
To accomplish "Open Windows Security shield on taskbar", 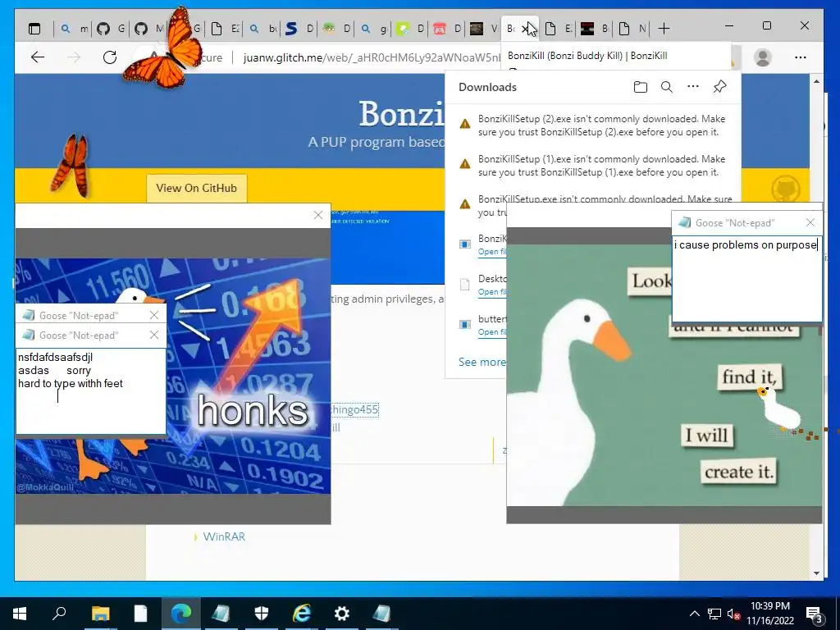I will coord(262,614).
